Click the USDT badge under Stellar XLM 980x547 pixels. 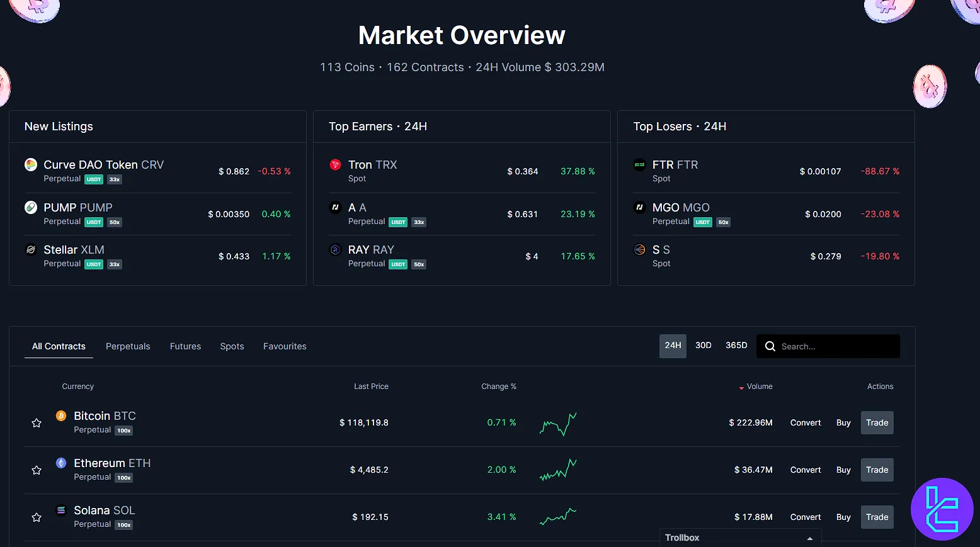point(94,264)
